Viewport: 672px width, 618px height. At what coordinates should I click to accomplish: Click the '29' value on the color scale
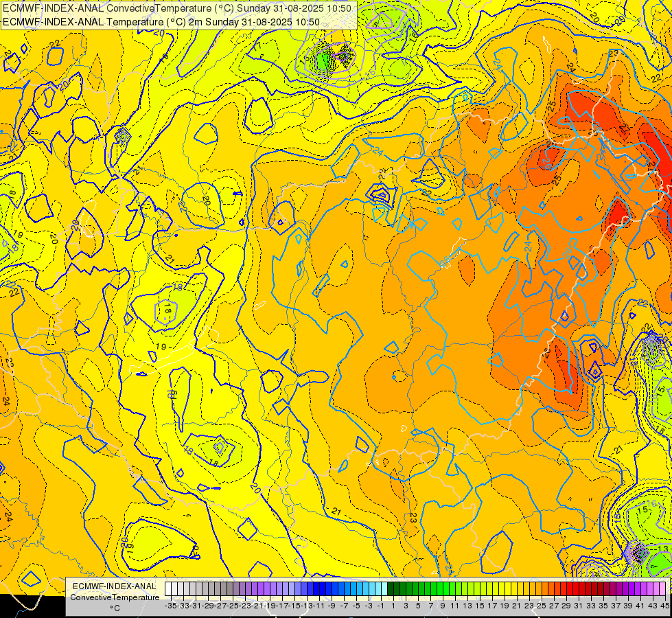click(x=566, y=605)
